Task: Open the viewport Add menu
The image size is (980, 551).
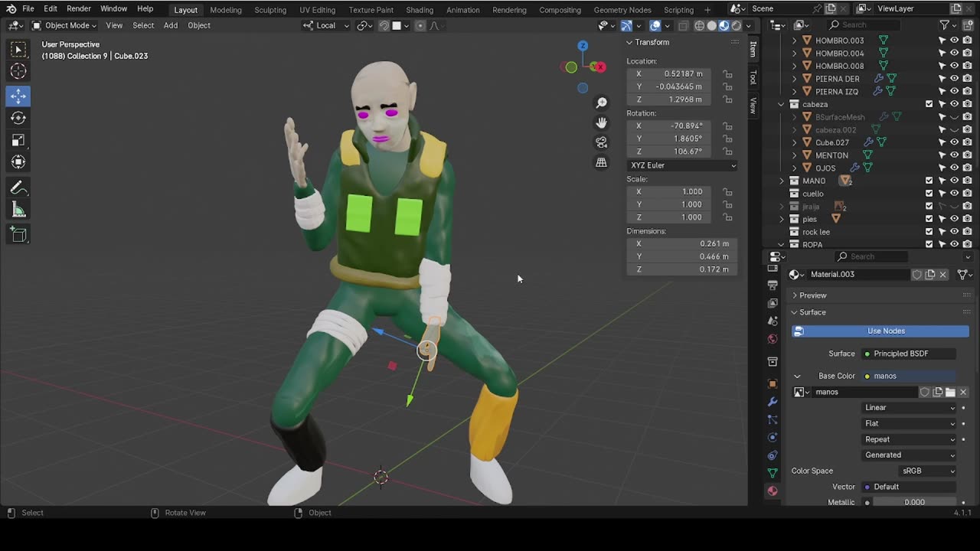Action: click(171, 25)
